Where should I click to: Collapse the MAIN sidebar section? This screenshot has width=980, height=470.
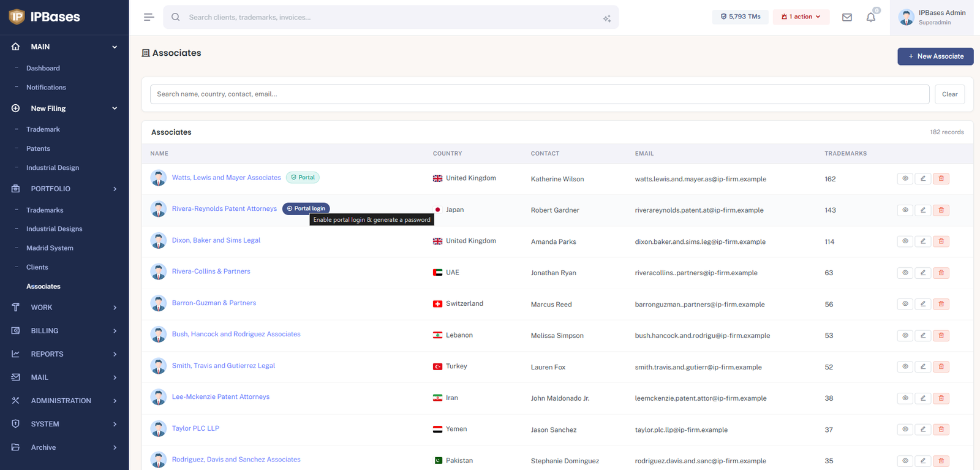pyautogui.click(x=64, y=47)
